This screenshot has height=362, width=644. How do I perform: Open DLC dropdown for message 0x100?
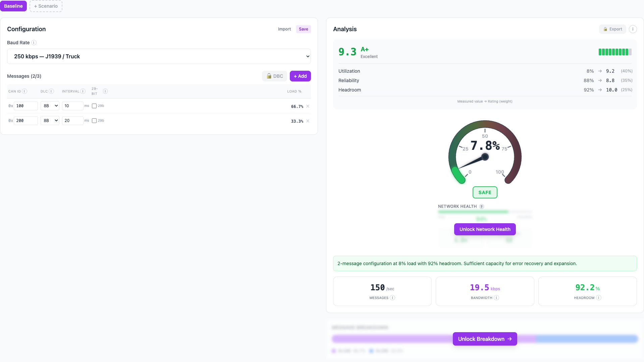(x=50, y=106)
